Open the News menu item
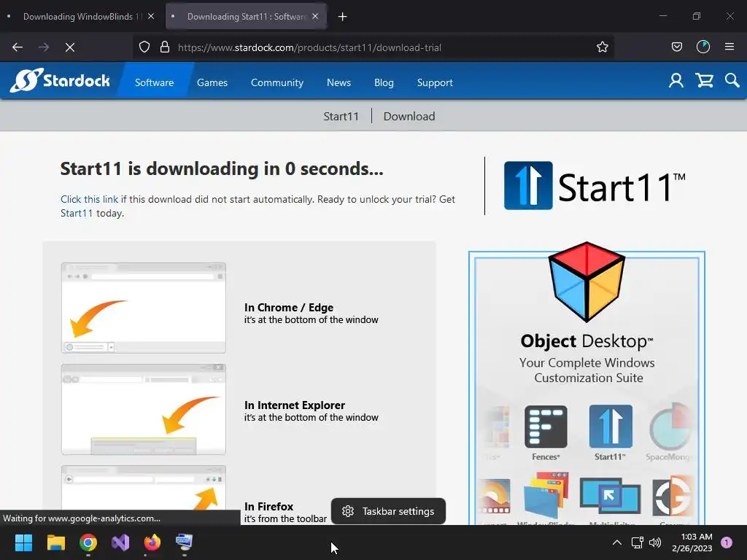Image resolution: width=747 pixels, height=560 pixels. (338, 82)
